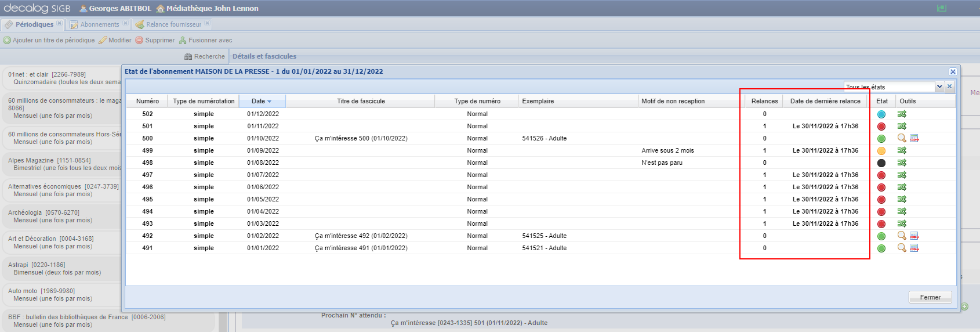Sort using the Date column arrow

point(269,102)
